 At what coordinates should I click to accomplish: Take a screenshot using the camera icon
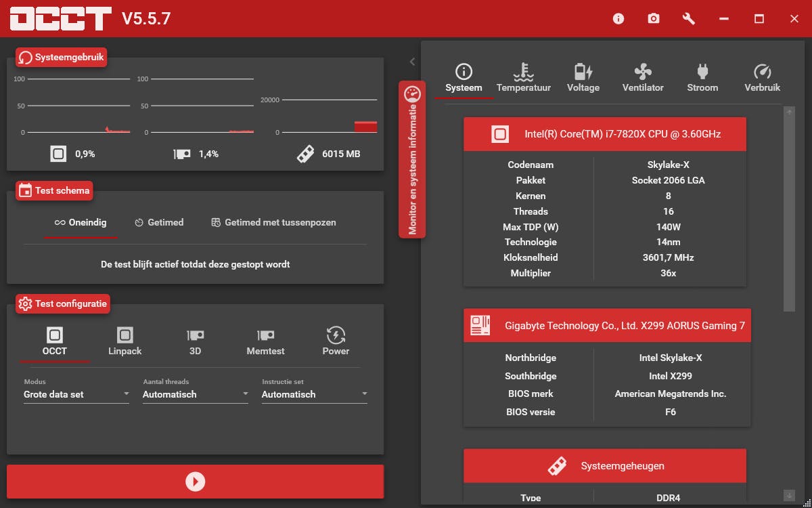(x=653, y=18)
